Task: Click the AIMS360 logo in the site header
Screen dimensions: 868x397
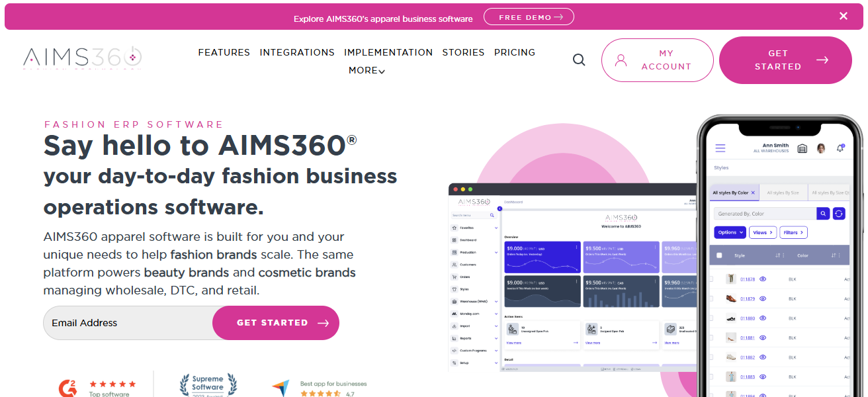Action: coord(82,58)
